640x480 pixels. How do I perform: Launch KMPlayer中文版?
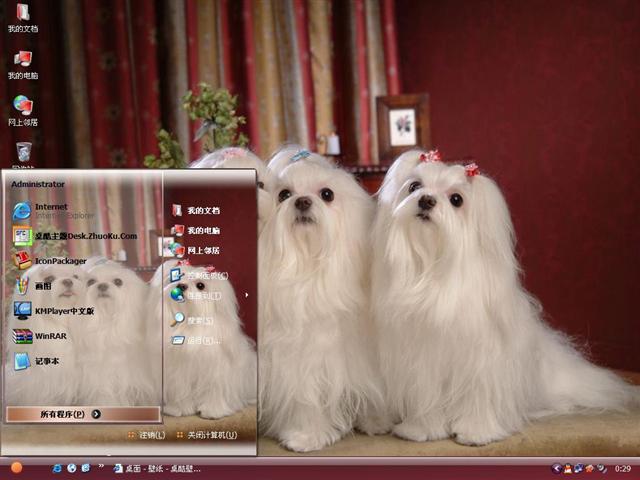click(x=54, y=311)
